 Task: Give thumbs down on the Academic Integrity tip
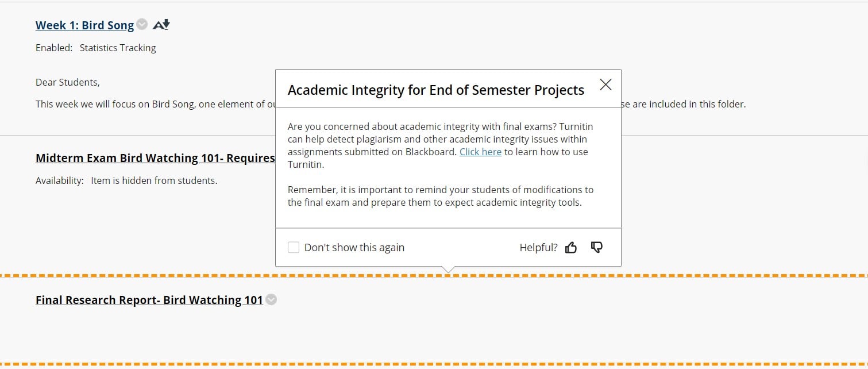[x=597, y=247]
